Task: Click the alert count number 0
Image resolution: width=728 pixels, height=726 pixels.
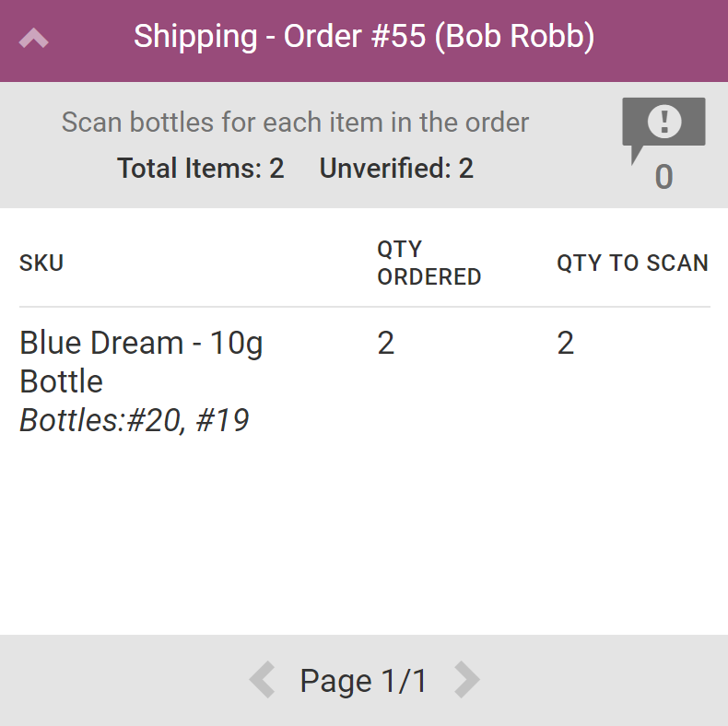Action: click(x=663, y=177)
